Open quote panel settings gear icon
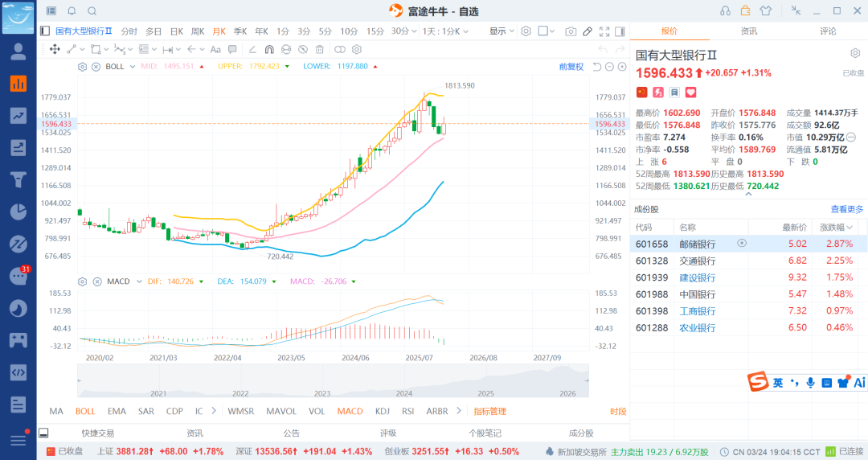868x460 pixels. pos(855,53)
